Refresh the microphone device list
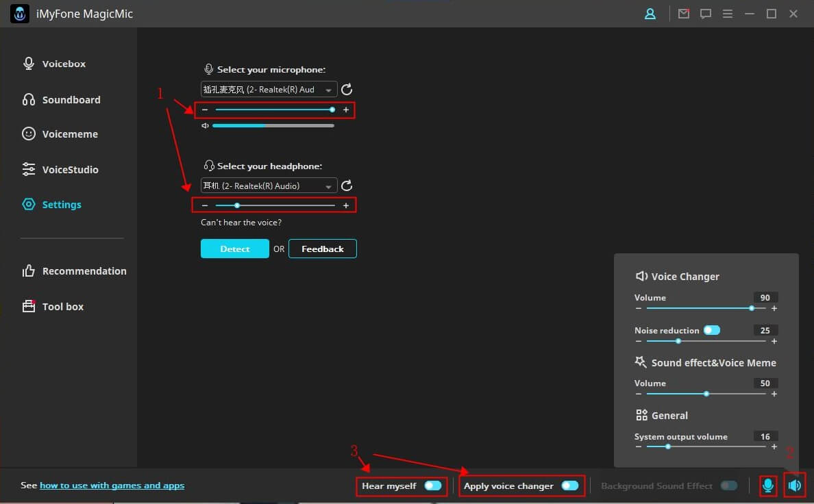Image resolution: width=814 pixels, height=504 pixels. [347, 89]
